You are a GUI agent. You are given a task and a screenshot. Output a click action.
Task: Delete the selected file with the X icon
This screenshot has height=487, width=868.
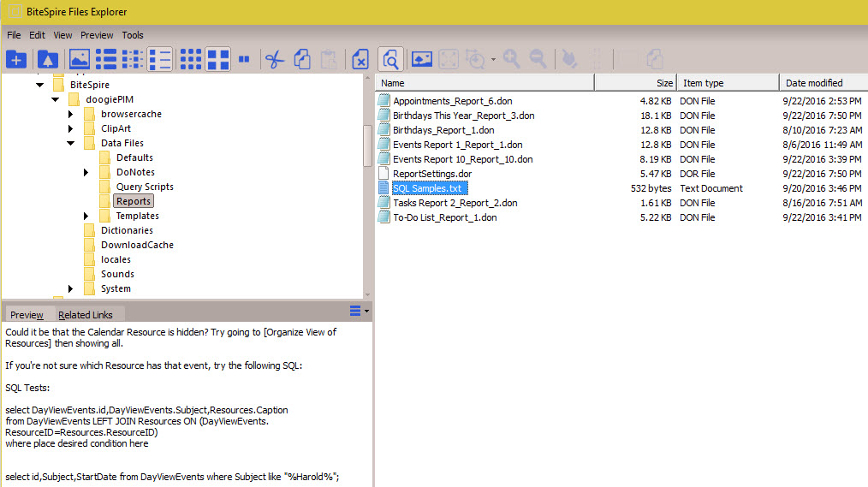tap(360, 59)
